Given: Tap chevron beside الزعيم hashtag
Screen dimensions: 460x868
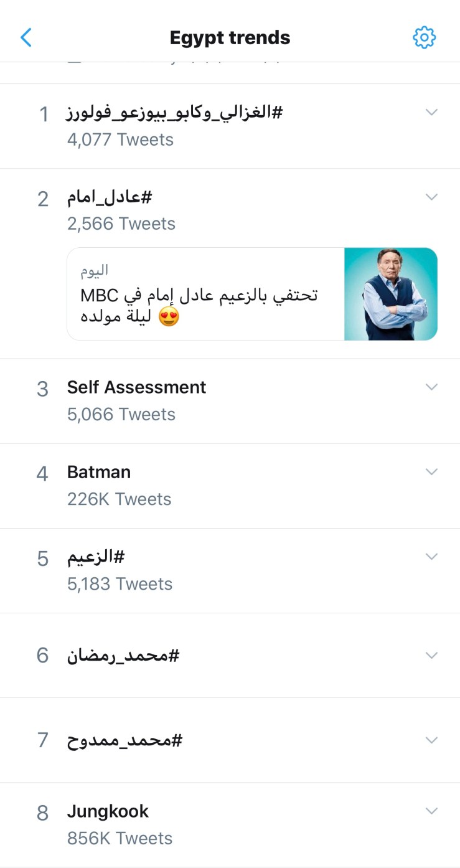Looking at the screenshot, I should 431,556.
